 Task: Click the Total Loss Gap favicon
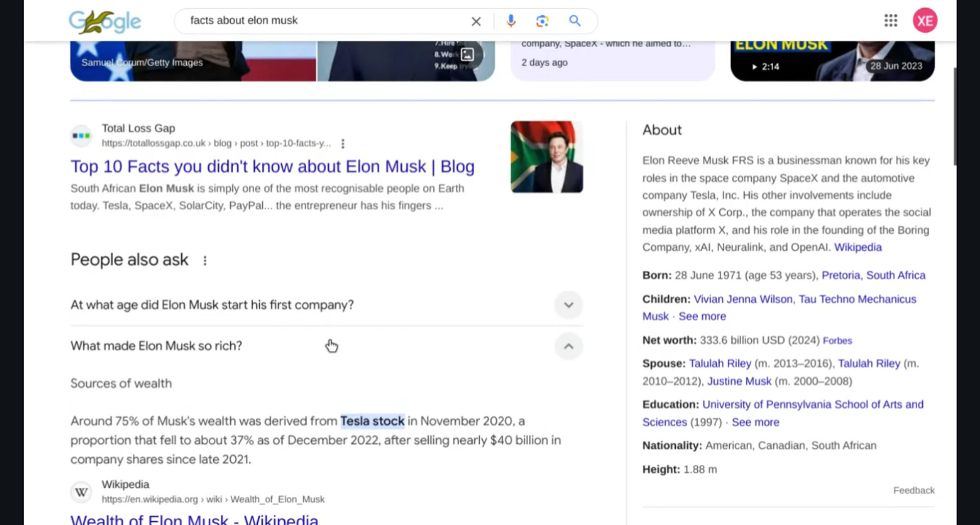(x=81, y=135)
